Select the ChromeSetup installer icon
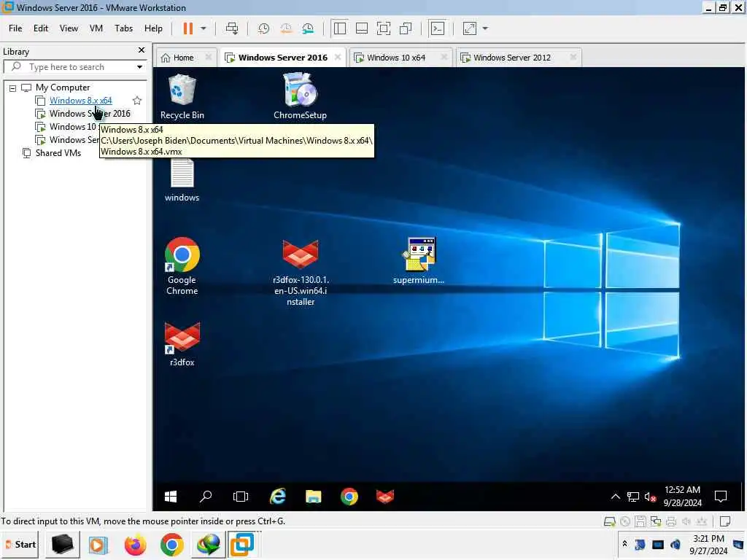The width and height of the screenshot is (747, 560). point(300,97)
